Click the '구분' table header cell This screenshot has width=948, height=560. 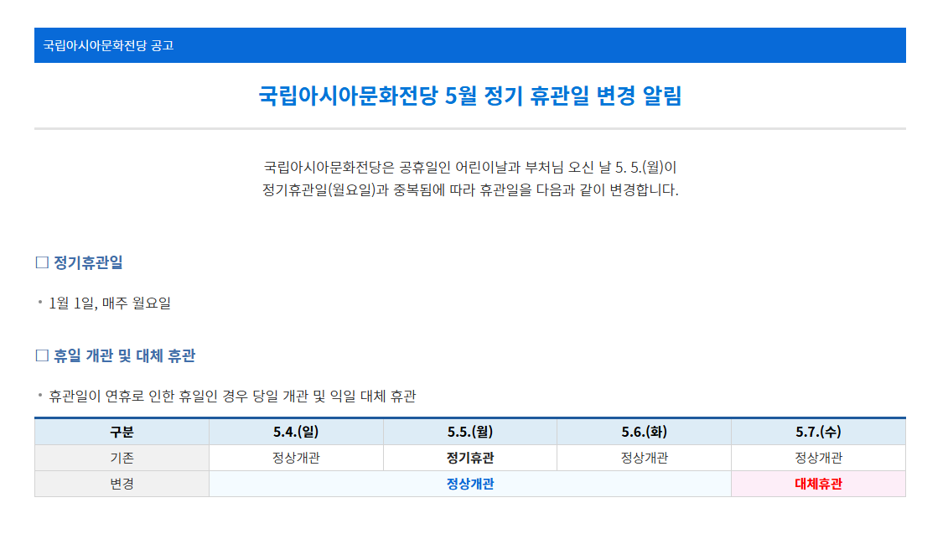click(122, 432)
